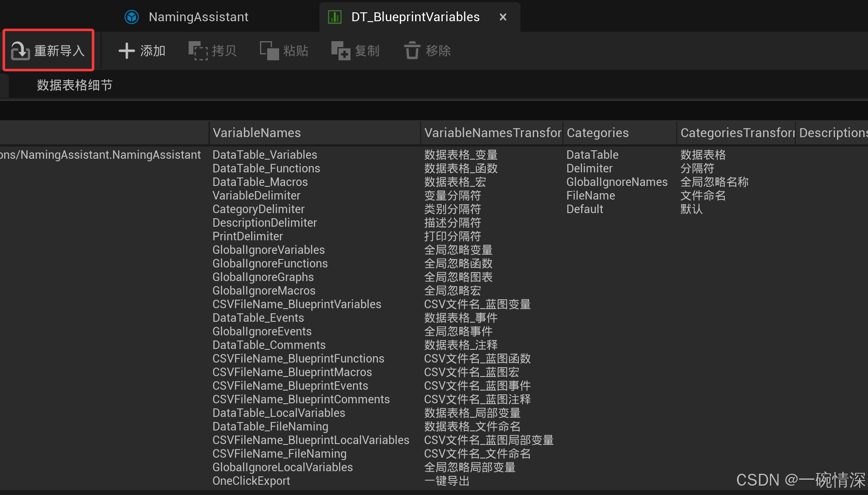Click the Descriptions column header

coord(832,133)
